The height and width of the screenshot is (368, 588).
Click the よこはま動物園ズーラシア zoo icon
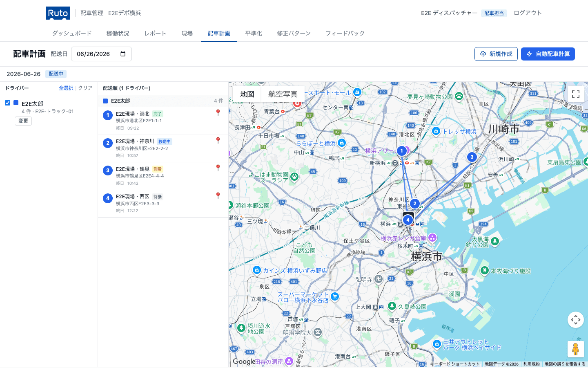[294, 177]
